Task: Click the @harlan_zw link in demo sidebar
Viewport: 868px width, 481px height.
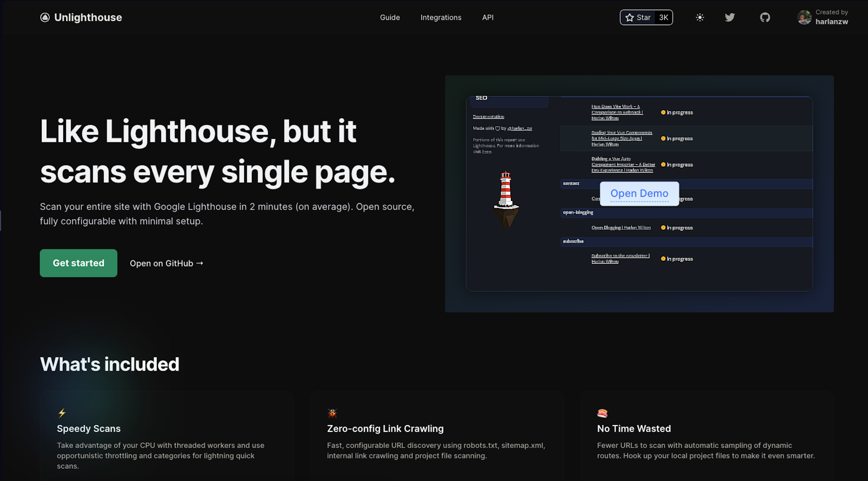Action: 519,129
